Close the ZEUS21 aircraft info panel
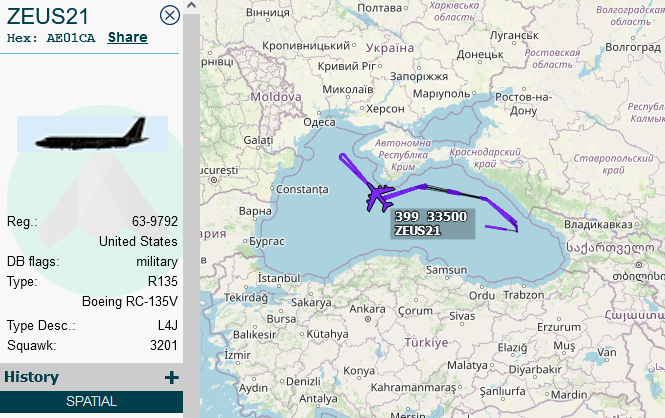This screenshot has width=665, height=418. click(170, 15)
